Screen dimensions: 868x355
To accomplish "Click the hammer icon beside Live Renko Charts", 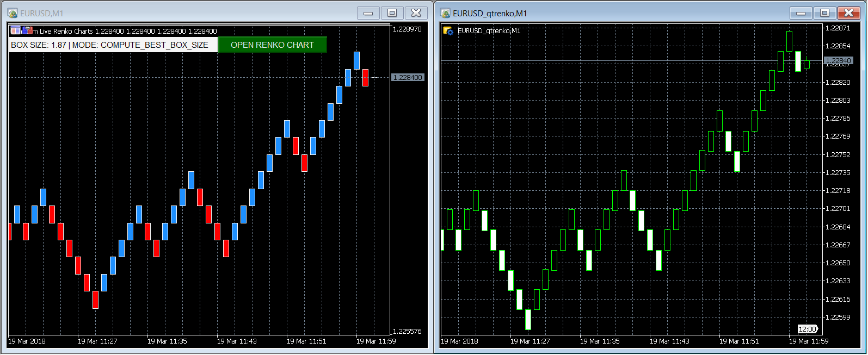I will (27, 31).
